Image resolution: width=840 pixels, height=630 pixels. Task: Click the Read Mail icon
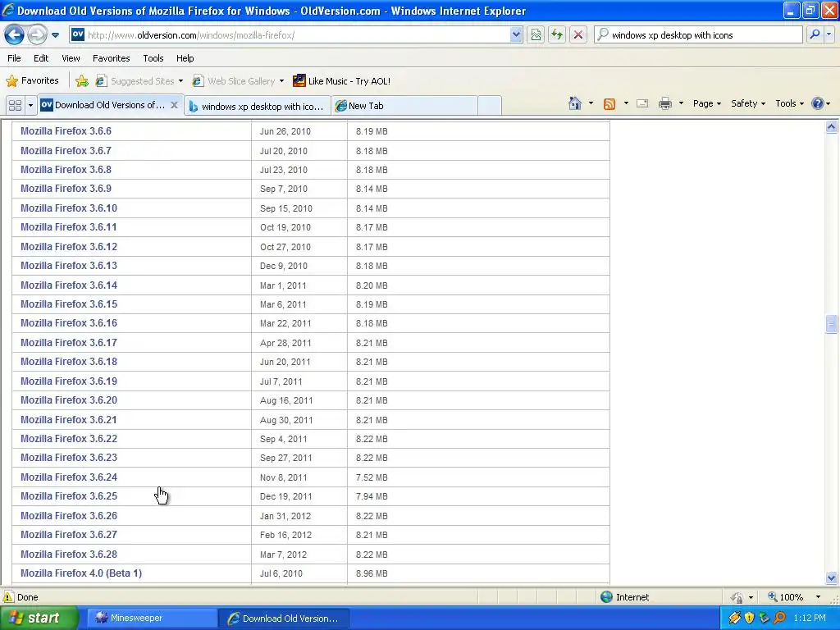pyautogui.click(x=642, y=103)
